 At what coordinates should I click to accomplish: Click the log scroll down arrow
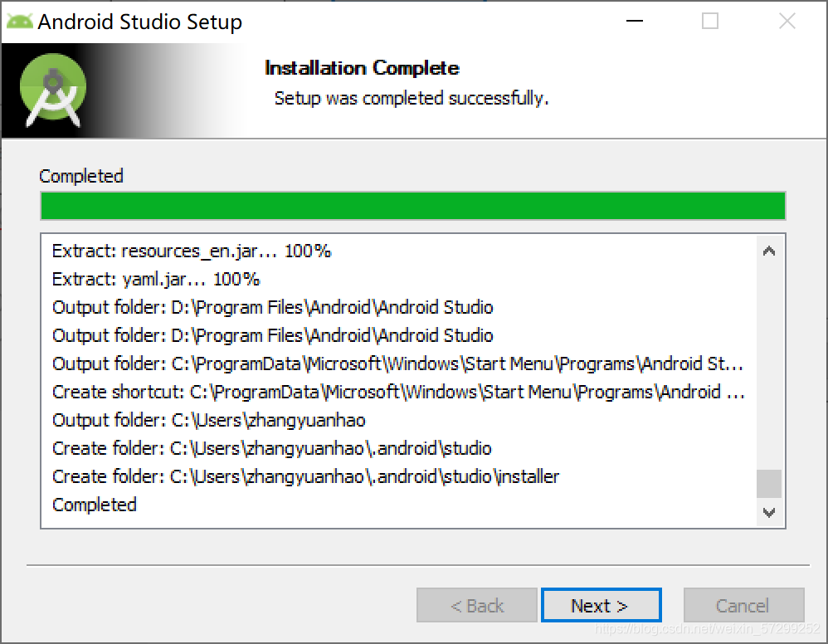point(769,512)
